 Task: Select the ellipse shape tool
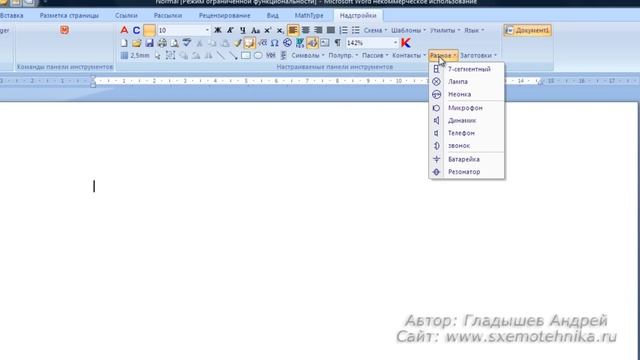258,56
